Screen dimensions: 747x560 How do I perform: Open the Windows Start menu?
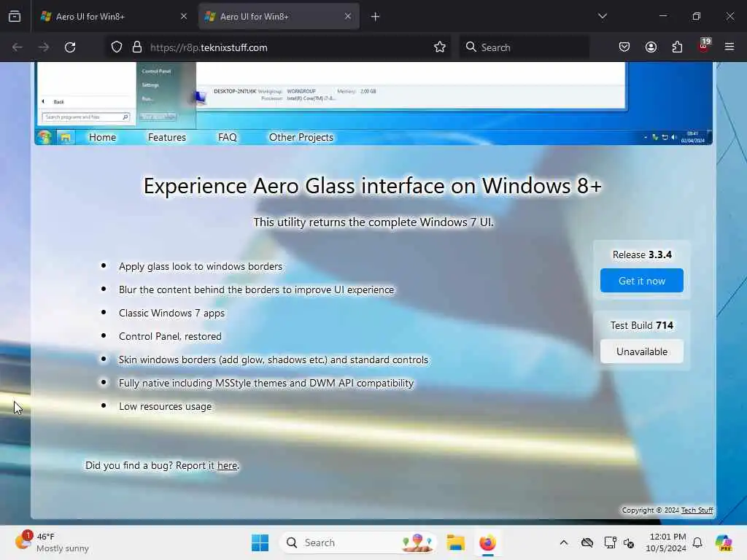260,542
